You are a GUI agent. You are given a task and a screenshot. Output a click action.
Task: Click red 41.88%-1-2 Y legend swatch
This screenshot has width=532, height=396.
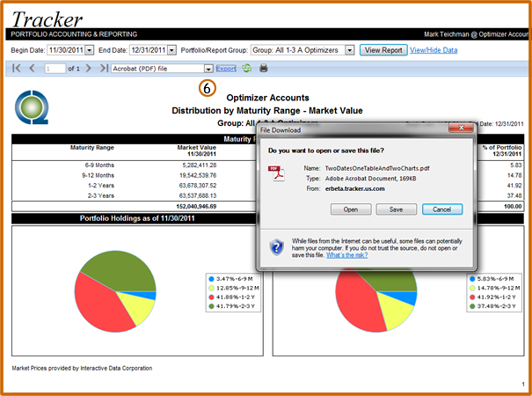211,297
